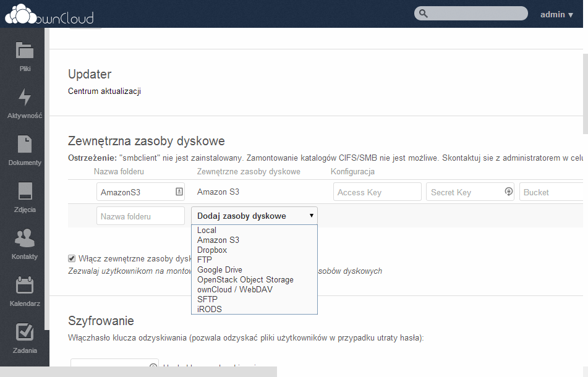The width and height of the screenshot is (588, 377).
Task: Open the Aktywność activity app
Action: click(x=25, y=103)
